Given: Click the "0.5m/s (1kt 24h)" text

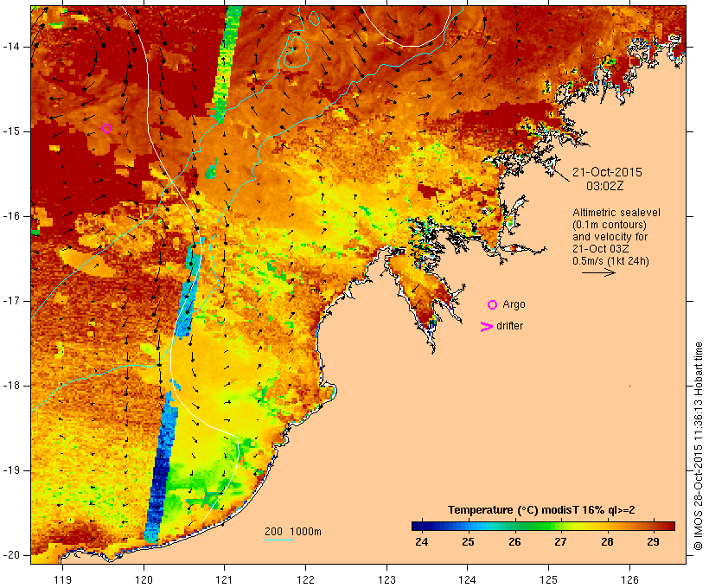Looking at the screenshot, I should coord(610,261).
